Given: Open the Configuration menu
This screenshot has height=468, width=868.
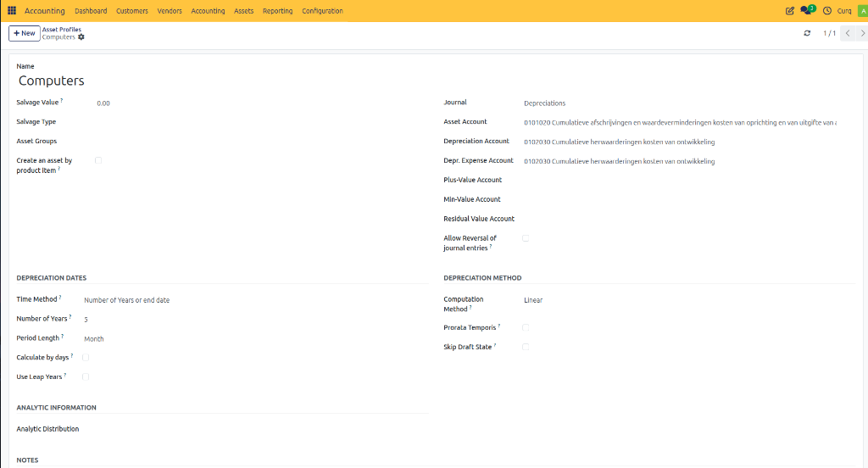Looking at the screenshot, I should (x=322, y=10).
